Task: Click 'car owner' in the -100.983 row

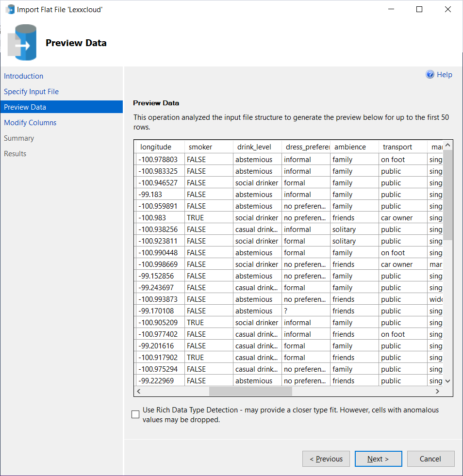Action: point(403,218)
